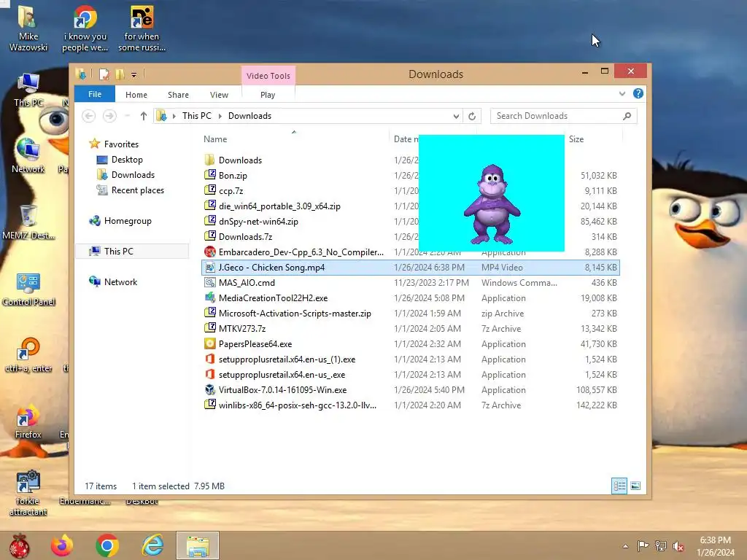747x560 pixels.
Task: Open the View ribbon tab
Action: (219, 95)
